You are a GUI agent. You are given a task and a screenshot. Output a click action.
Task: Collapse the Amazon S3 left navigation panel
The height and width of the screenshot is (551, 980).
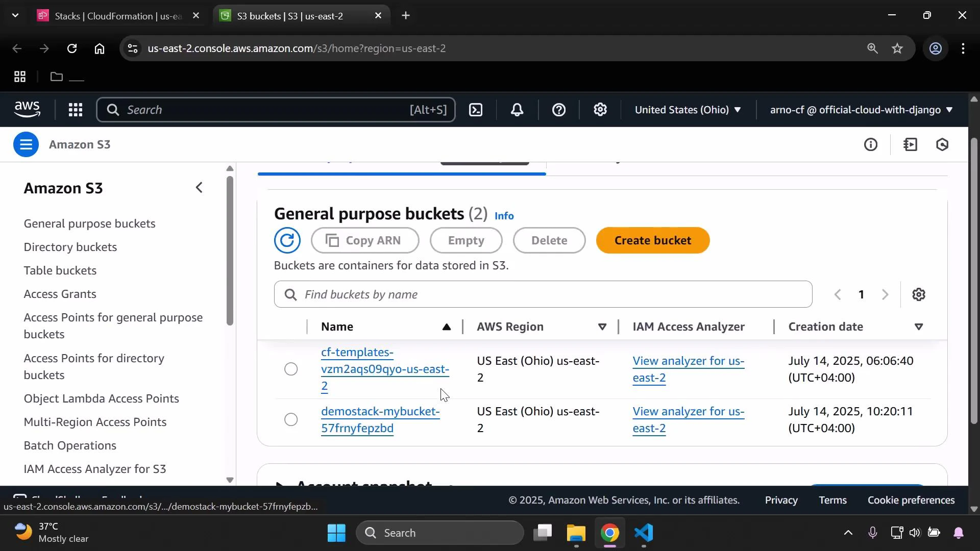[199, 187]
